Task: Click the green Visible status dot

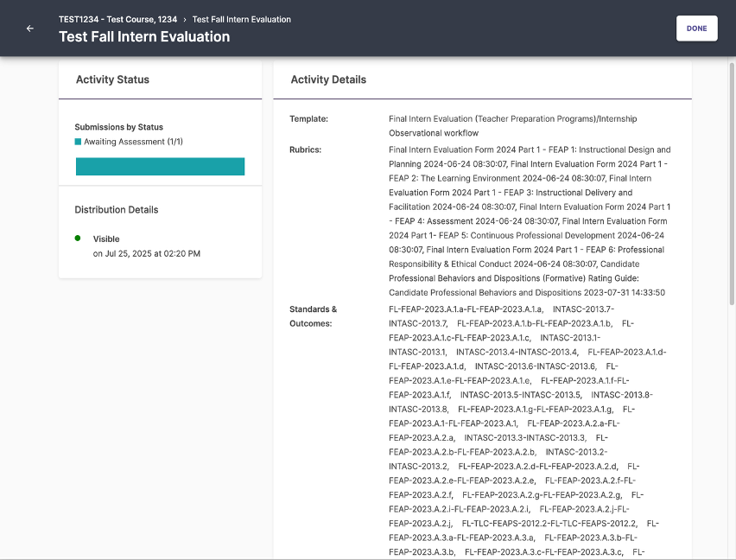Action: pyautogui.click(x=78, y=238)
